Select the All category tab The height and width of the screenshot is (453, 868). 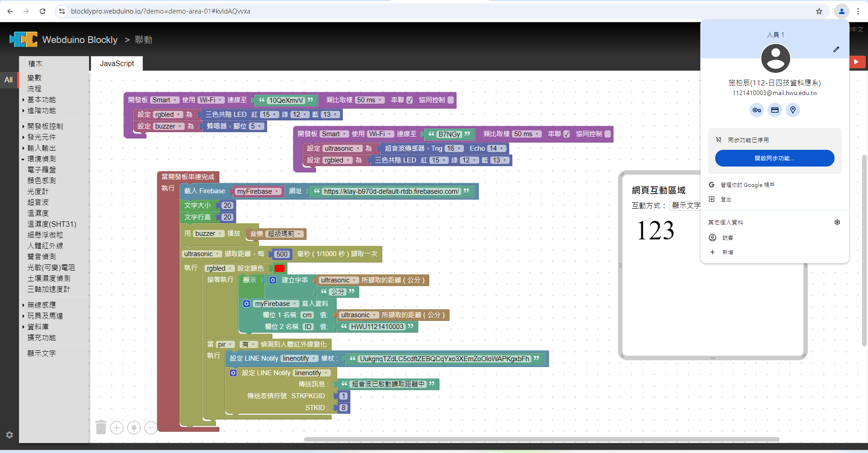(x=9, y=80)
